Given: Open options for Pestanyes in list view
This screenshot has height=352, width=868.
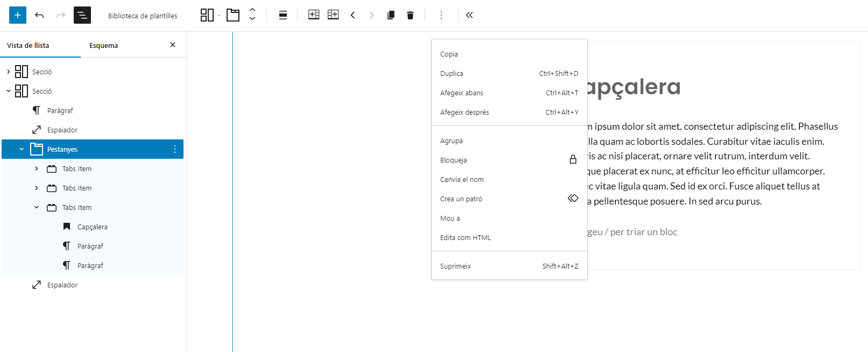Looking at the screenshot, I should (x=174, y=149).
